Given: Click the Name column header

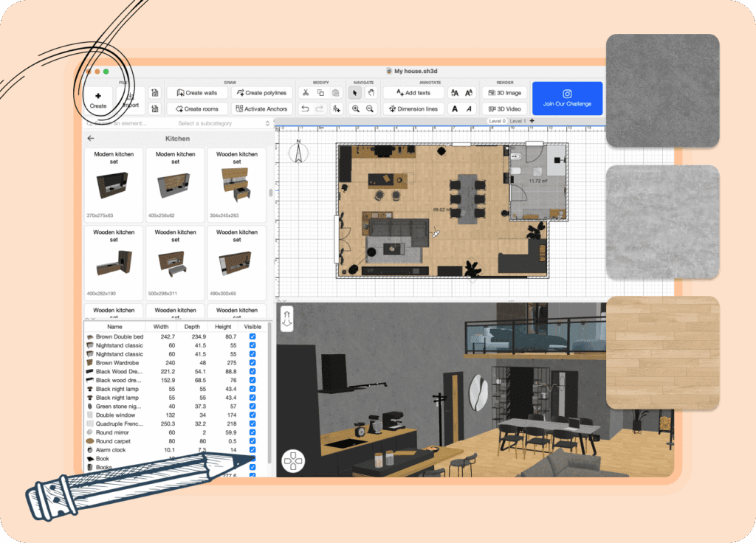Looking at the screenshot, I should [x=114, y=326].
